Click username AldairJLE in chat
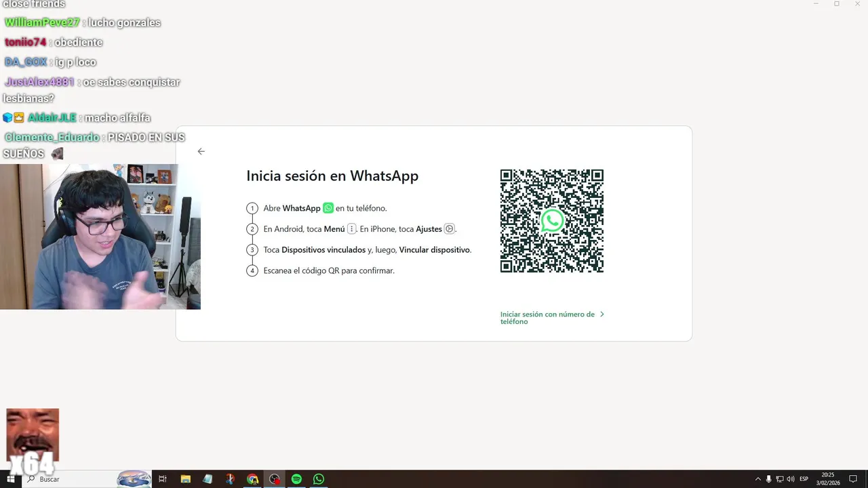 tap(52, 118)
